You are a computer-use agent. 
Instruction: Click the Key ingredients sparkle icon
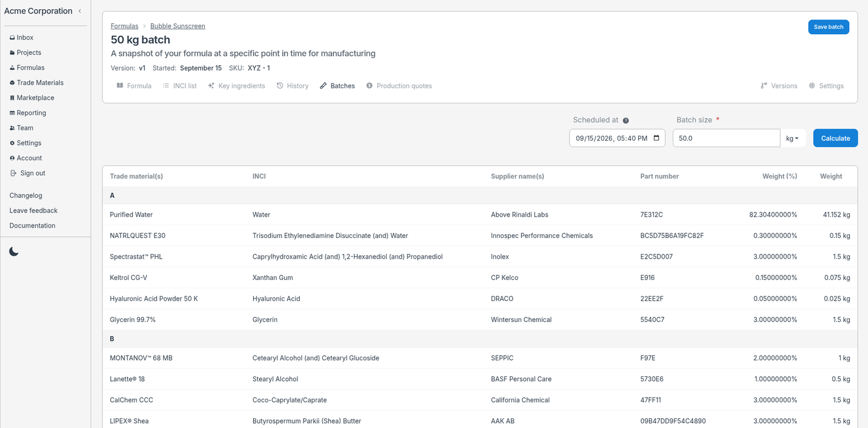(x=211, y=86)
